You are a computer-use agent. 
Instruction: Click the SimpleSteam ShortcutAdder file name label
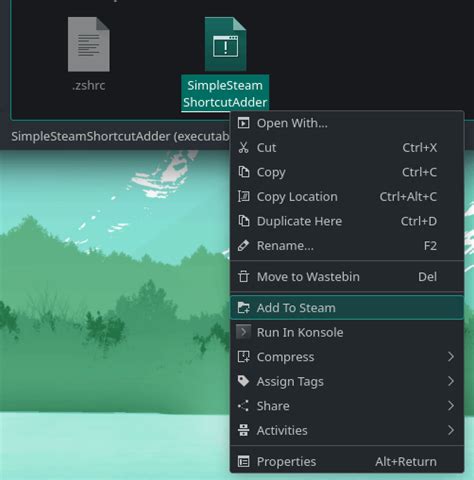point(225,94)
